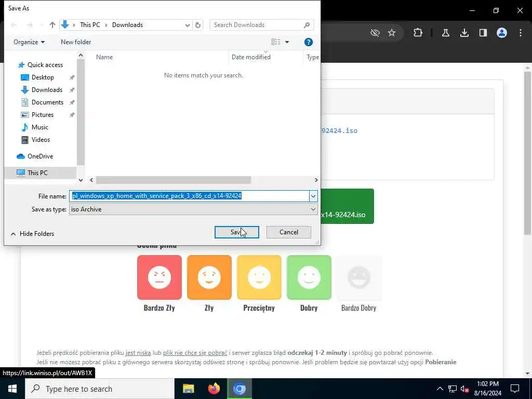Go up one folder level
Viewport: 532px width, 399px height.
52,25
